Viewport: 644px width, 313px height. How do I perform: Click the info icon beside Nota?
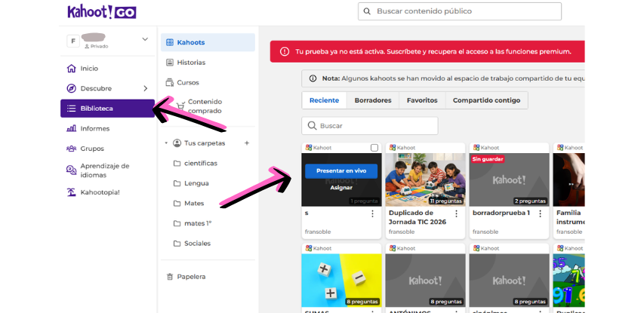click(313, 78)
